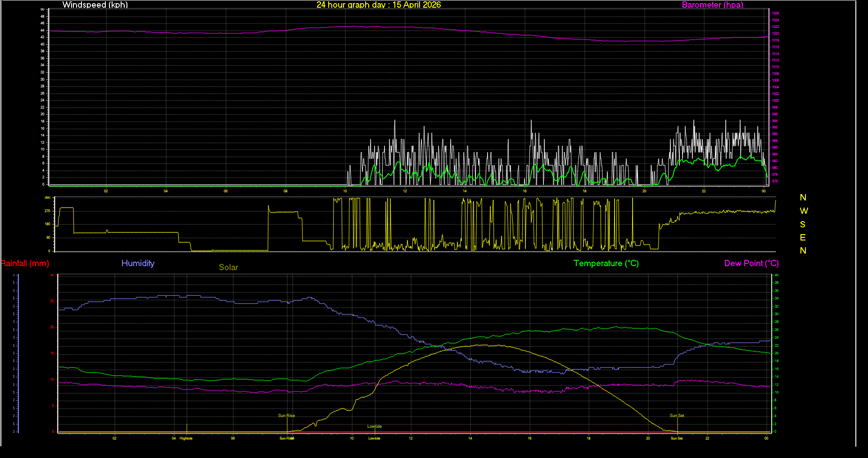Click the Windspeed (kph) legend label

click(95, 5)
